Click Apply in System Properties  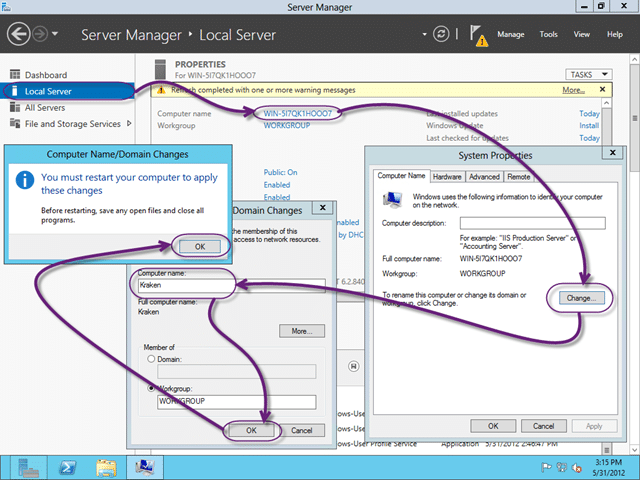point(594,426)
